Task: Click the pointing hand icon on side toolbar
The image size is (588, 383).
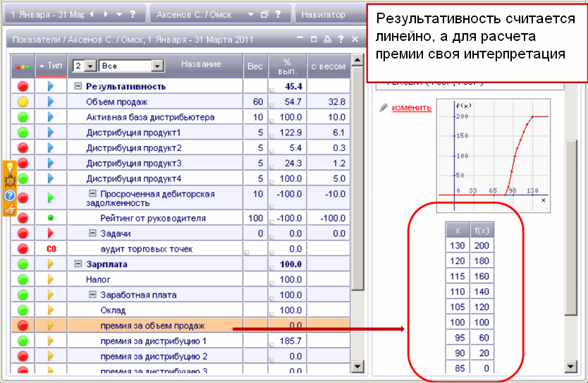Action: click(x=10, y=209)
